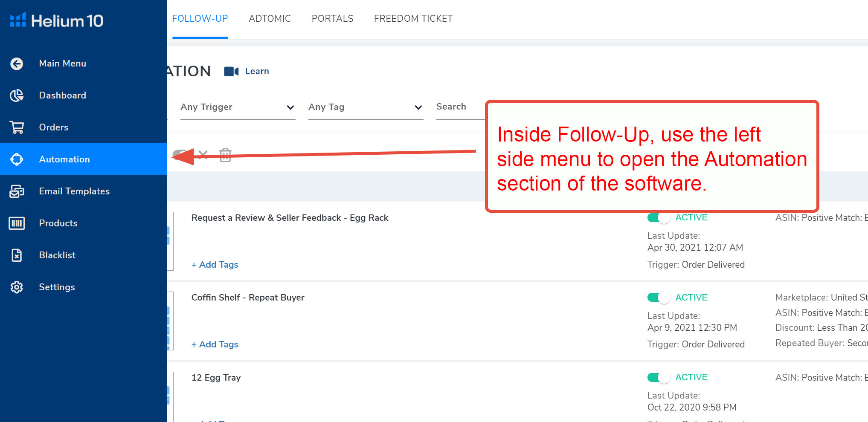
Task: Click the Dashboard pie chart icon
Action: (x=17, y=95)
